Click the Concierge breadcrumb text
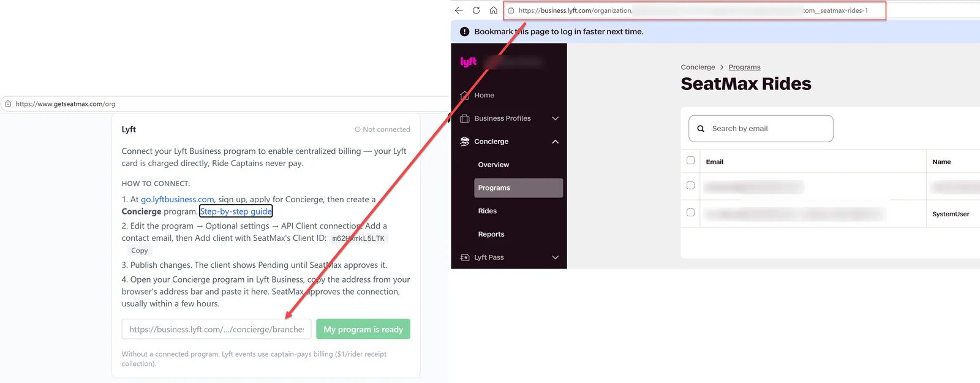This screenshot has height=383, width=980. 698,67
